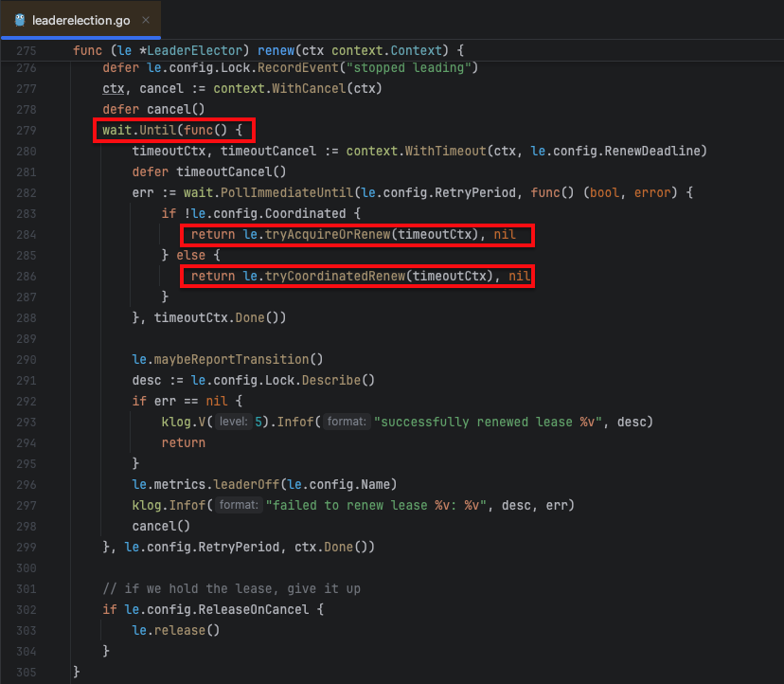784x684 pixels.
Task: Click 'WithCancel' on line 277
Action: (x=309, y=89)
